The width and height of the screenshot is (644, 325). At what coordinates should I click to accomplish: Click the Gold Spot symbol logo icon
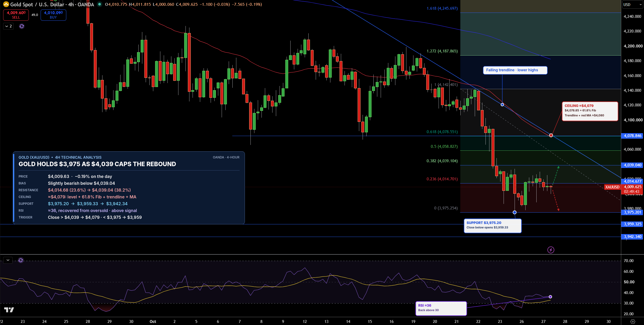tap(6, 4)
